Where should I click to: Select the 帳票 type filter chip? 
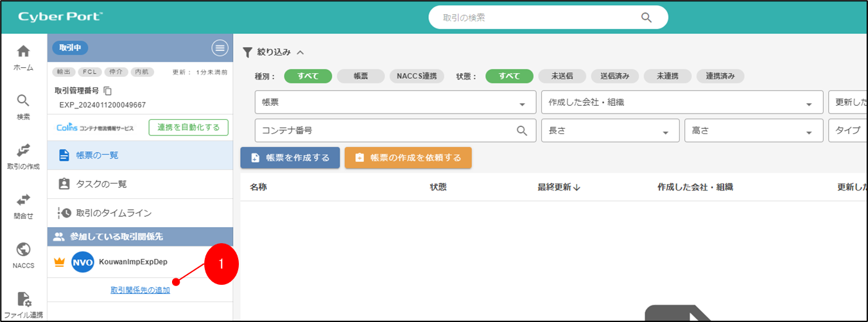pos(360,76)
